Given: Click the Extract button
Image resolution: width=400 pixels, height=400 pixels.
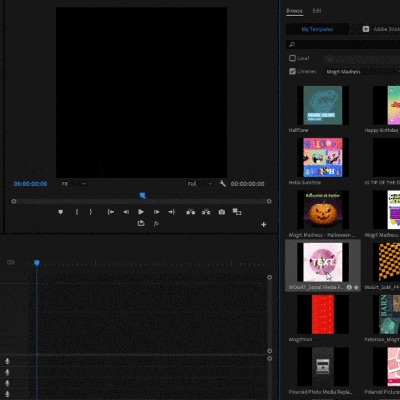Looking at the screenshot, I should pos(206,212).
